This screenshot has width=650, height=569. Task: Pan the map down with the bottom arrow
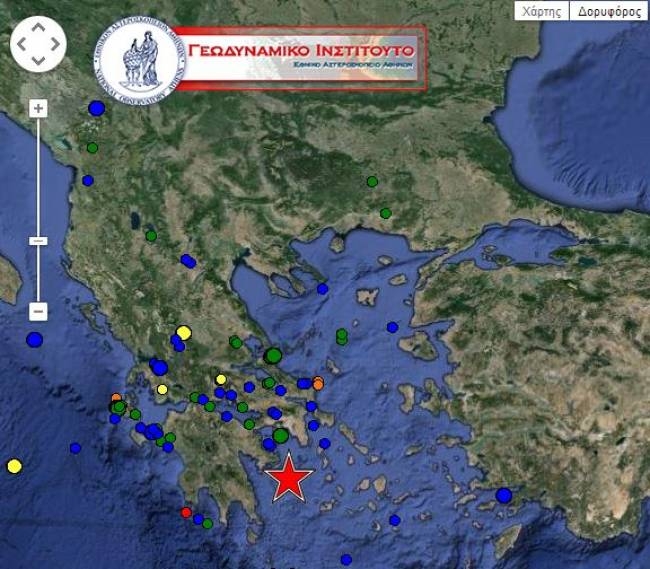coord(38,61)
